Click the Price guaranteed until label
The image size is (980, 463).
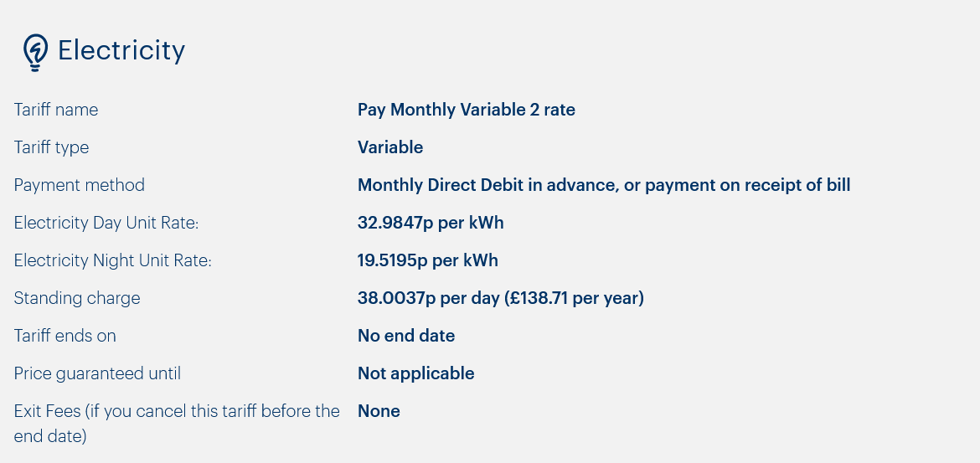coord(97,373)
